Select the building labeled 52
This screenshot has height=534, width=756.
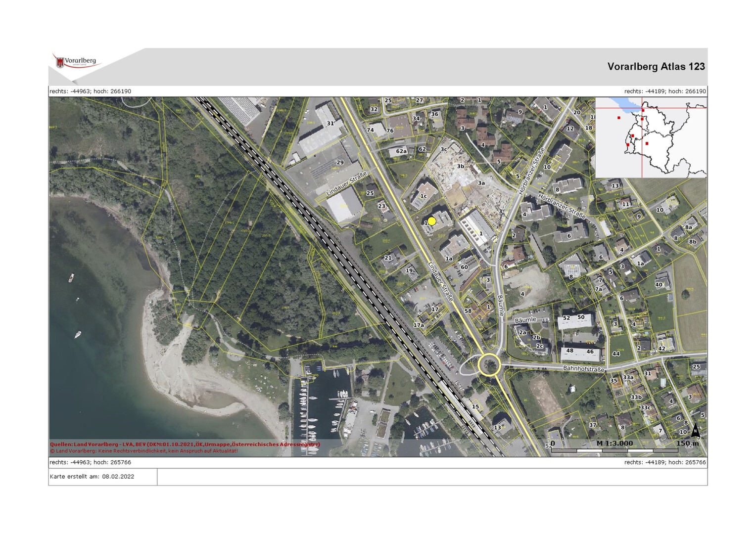tap(567, 318)
